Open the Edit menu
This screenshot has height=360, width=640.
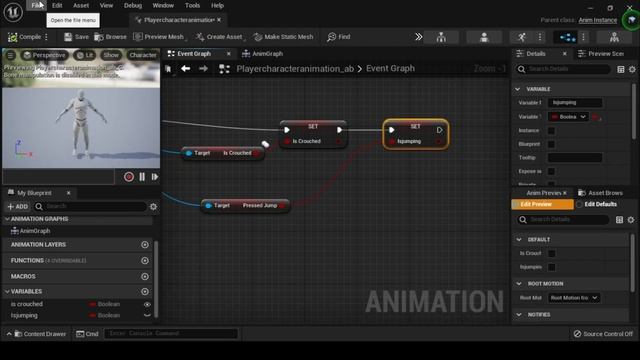click(57, 5)
